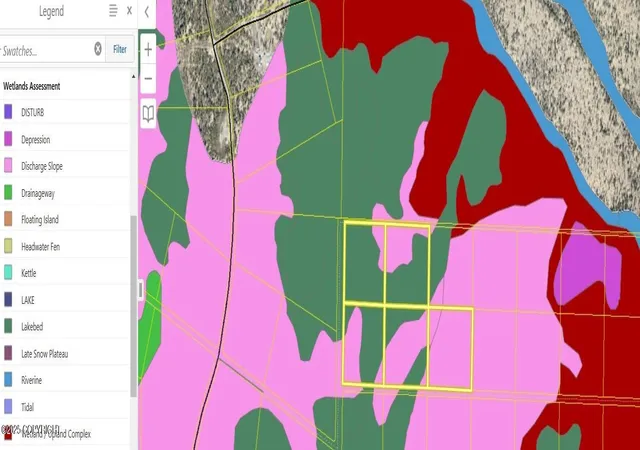640x450 pixels.
Task: Click the DISTURB legend label
Action: point(33,112)
